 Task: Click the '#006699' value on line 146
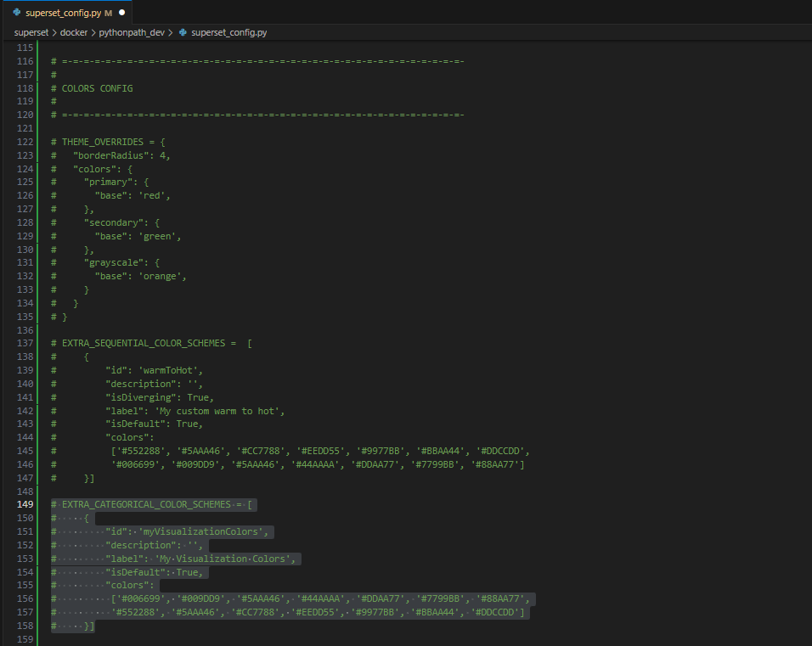click(x=135, y=464)
